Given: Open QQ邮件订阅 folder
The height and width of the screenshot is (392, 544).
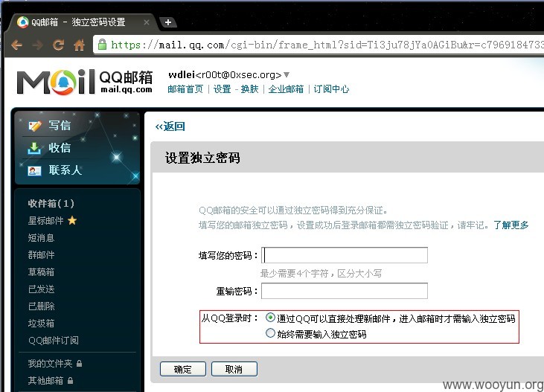Looking at the screenshot, I should [54, 341].
